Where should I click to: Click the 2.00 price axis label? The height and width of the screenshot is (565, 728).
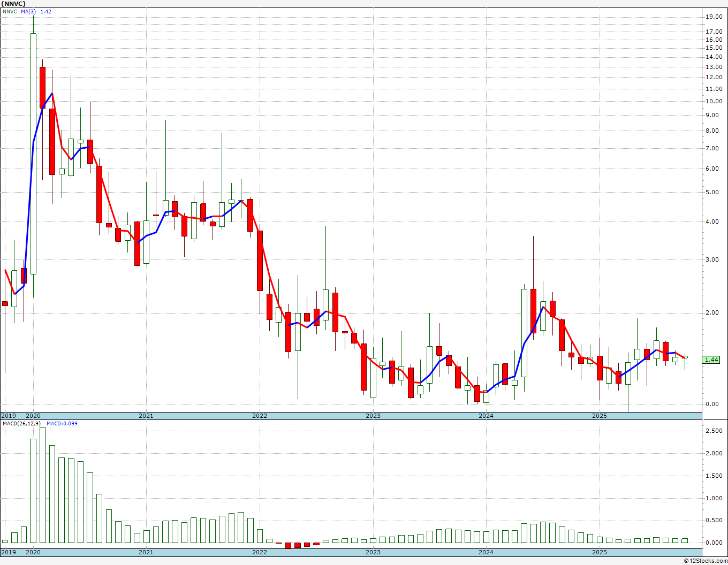[x=712, y=313]
